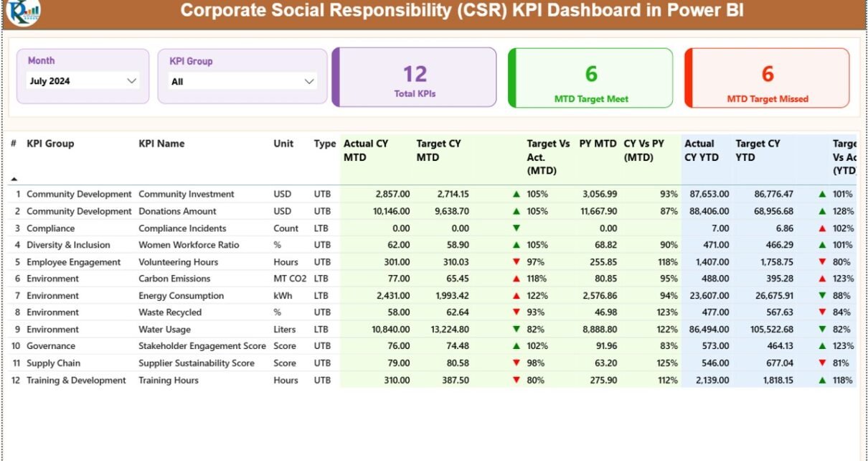Click red up arrow in Carbon Emissions row
The height and width of the screenshot is (461, 868).
[516, 279]
